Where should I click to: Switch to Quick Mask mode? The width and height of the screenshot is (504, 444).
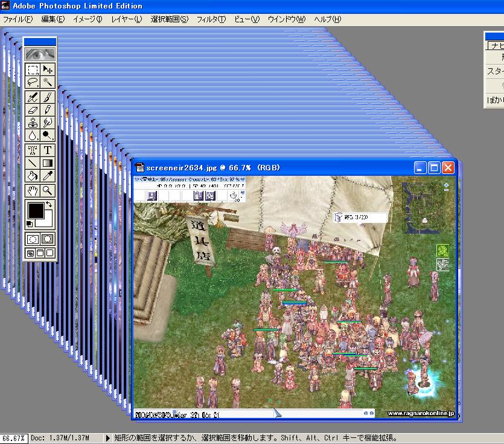(48, 239)
